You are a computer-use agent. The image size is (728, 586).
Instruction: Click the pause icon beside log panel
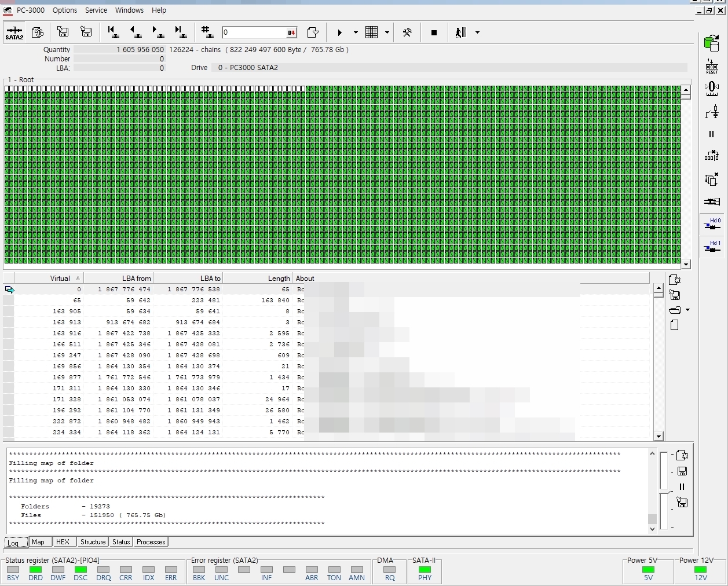pos(682,487)
